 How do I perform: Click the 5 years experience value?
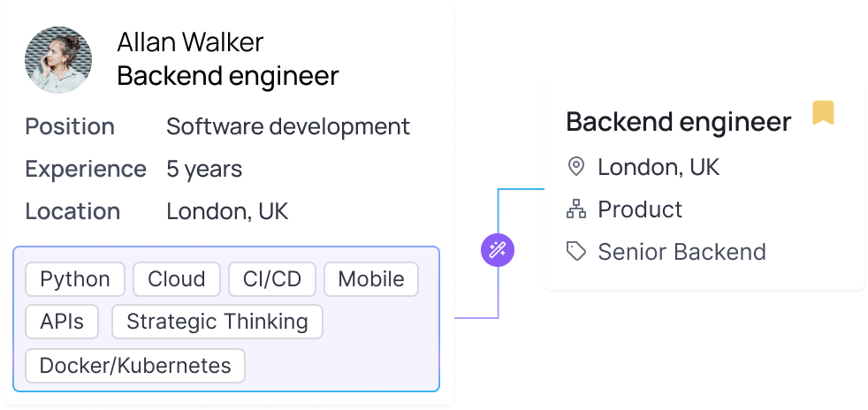point(204,169)
